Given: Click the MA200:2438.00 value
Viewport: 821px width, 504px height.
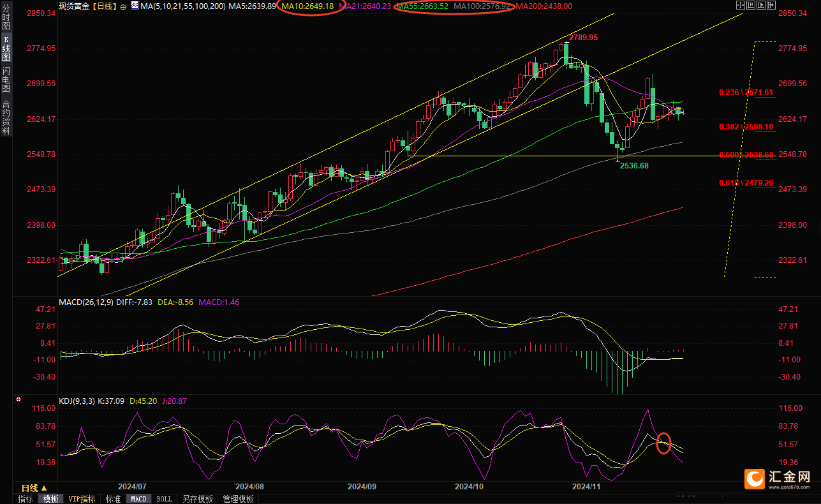Looking at the screenshot, I should coord(543,6).
